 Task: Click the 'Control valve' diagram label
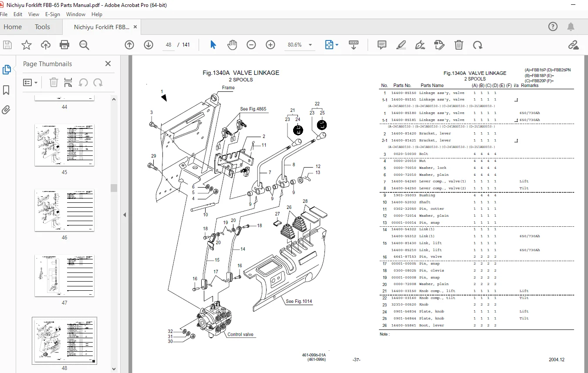point(240,335)
